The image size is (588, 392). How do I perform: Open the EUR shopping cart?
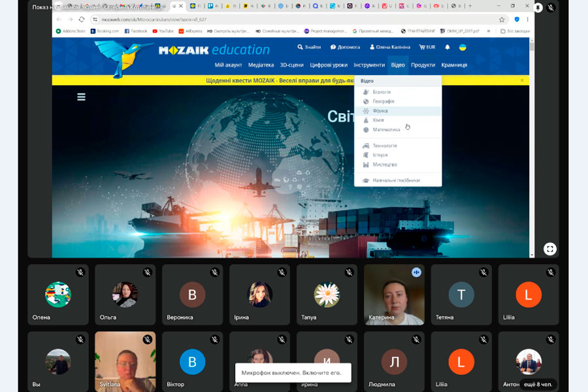point(427,47)
